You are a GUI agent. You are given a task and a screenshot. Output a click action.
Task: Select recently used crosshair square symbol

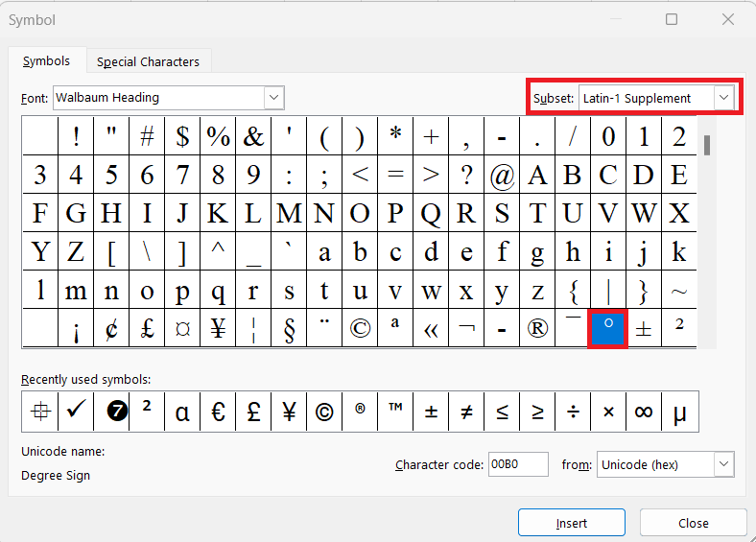pos(40,412)
